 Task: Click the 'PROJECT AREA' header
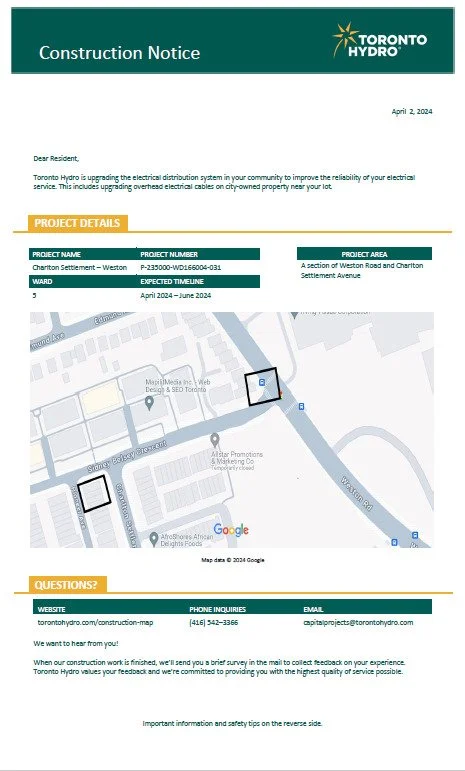point(364,254)
